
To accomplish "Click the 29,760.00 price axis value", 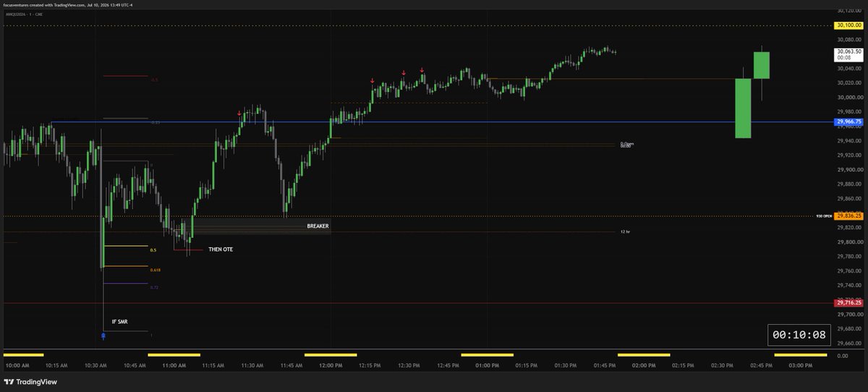I will [x=849, y=270].
